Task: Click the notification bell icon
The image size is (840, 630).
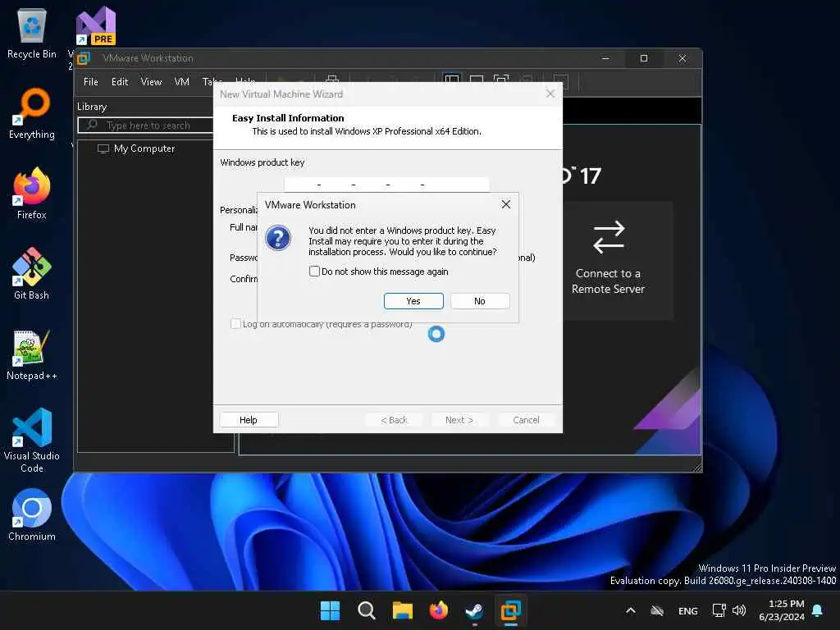Action: coord(818,610)
